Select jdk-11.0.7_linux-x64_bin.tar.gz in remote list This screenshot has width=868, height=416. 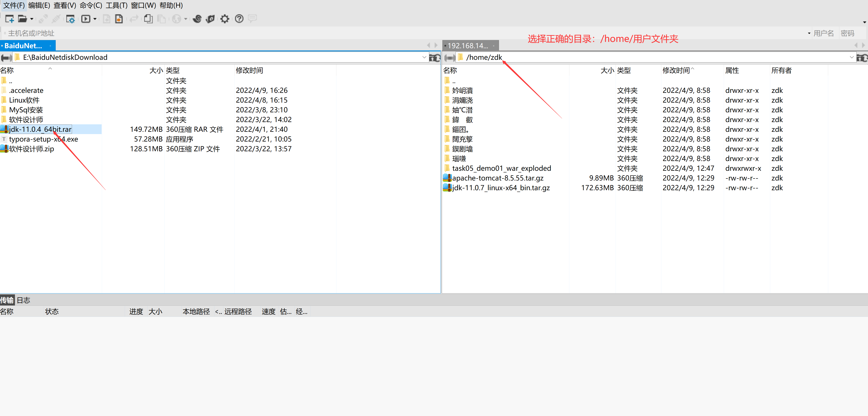[501, 188]
